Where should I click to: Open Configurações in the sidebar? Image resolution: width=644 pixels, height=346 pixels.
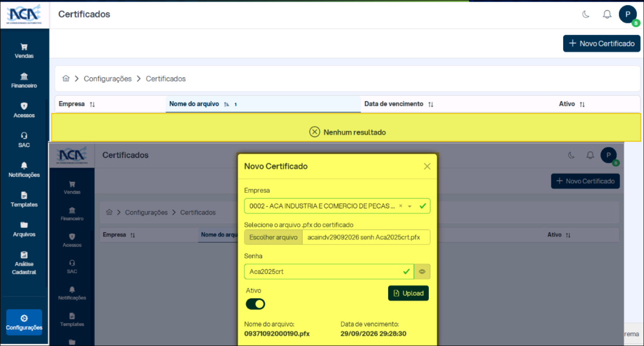pos(24,322)
